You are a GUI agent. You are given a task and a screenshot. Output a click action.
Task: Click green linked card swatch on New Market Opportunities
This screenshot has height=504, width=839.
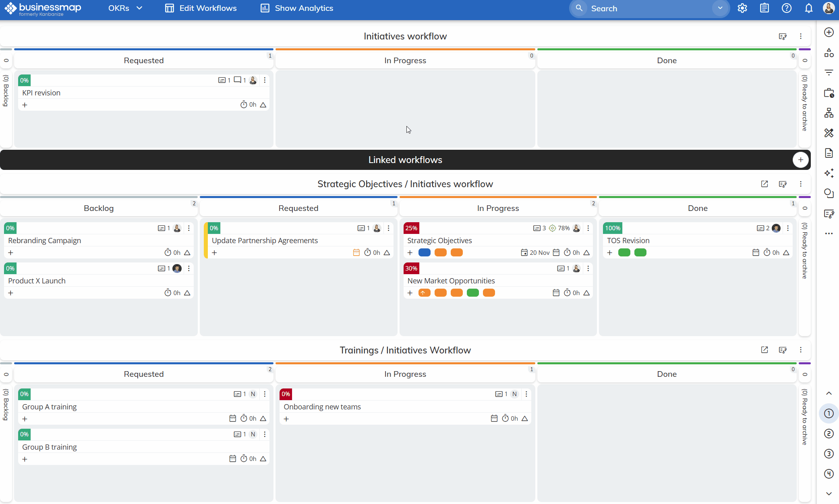pos(472,293)
